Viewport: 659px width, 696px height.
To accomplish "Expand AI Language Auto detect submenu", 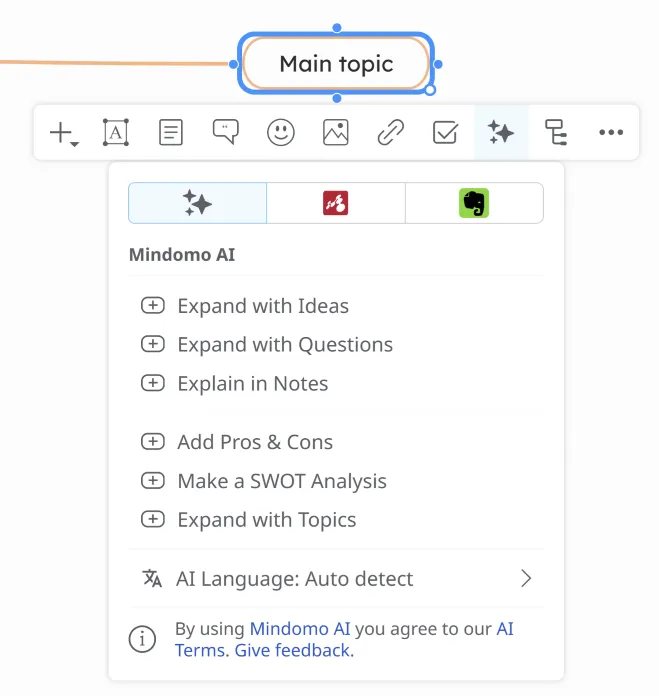I will click(x=336, y=578).
